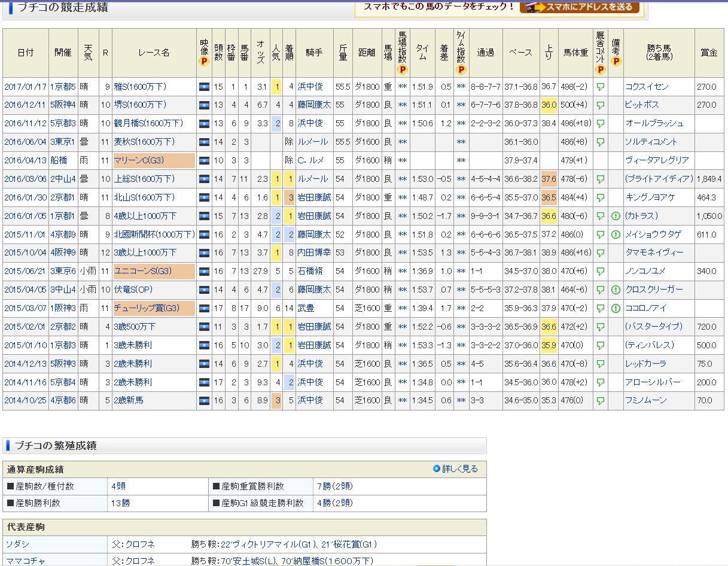
Task: Click remark icon in 伏竜S(OP) row
Action: pos(616,290)
